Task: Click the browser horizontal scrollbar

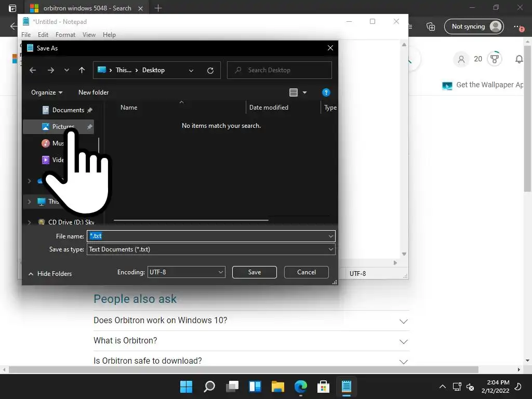Action: tap(243, 369)
